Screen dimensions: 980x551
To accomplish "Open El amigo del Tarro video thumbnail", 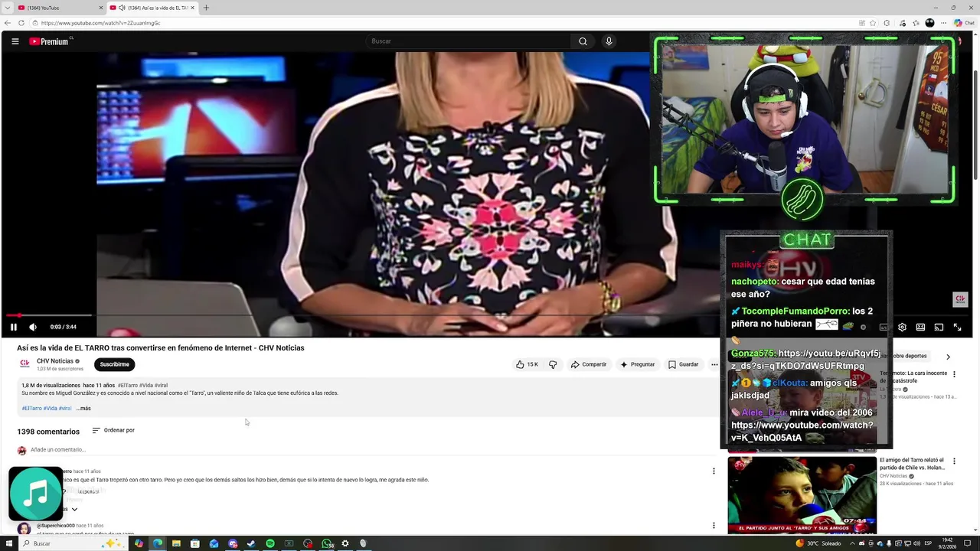I will (x=802, y=495).
